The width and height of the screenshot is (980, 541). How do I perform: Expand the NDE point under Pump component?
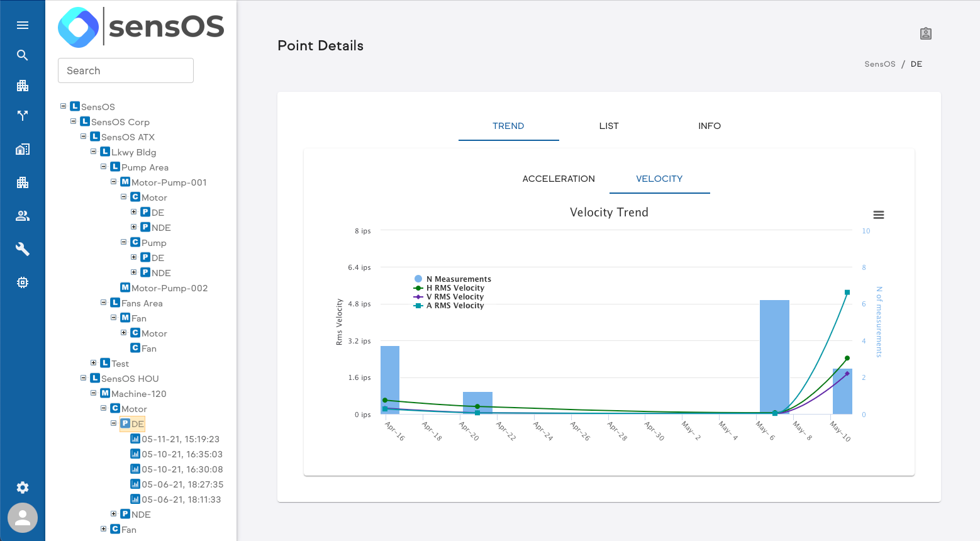point(133,272)
